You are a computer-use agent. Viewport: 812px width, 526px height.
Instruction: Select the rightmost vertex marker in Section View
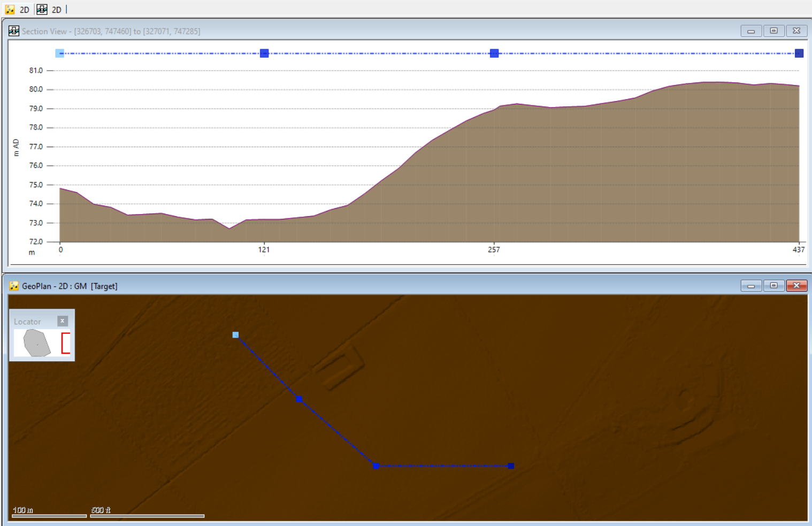[799, 53]
